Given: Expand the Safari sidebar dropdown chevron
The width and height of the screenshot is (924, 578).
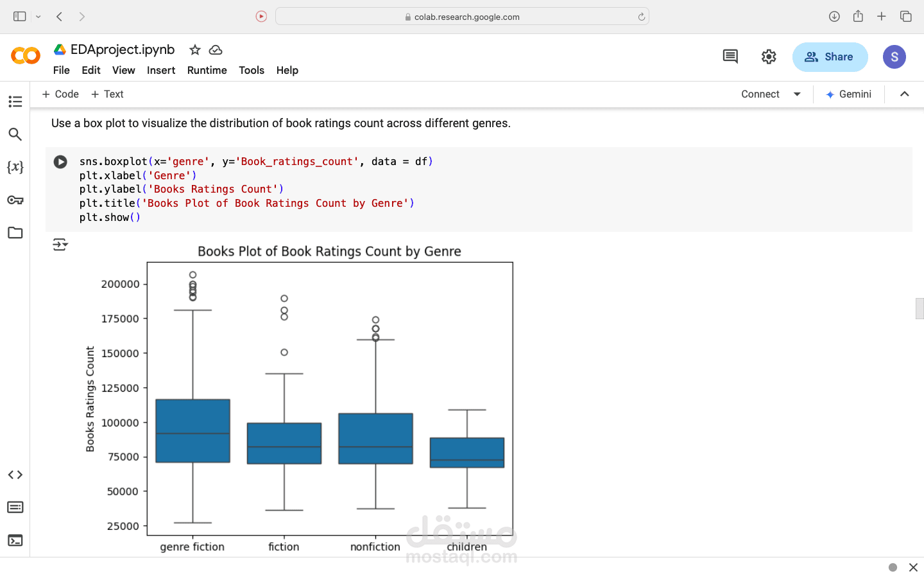Looking at the screenshot, I should pos(38,17).
